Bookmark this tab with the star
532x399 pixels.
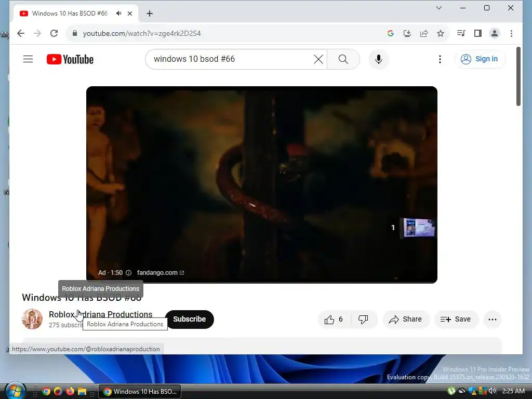click(x=441, y=33)
